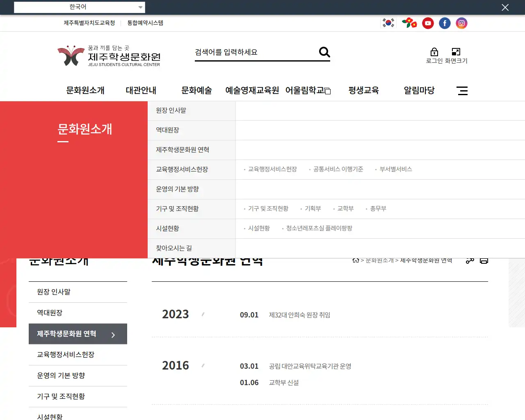Select 교육행정서비스헌장 in dropdown menu column
The height and width of the screenshot is (420, 525).
click(x=192, y=170)
